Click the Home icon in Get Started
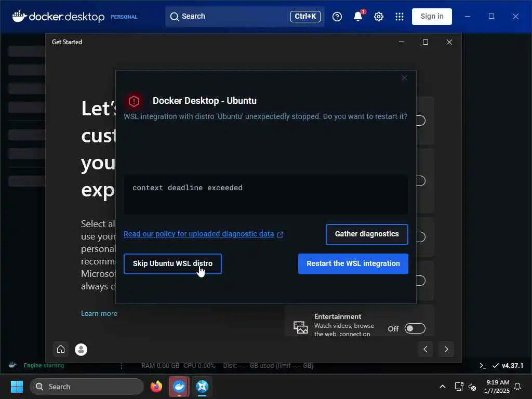 (61, 349)
